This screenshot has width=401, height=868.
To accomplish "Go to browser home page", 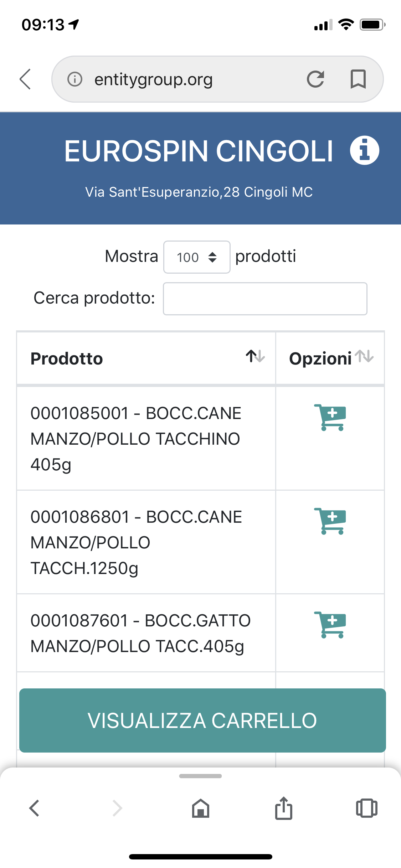I will pos(201,808).
